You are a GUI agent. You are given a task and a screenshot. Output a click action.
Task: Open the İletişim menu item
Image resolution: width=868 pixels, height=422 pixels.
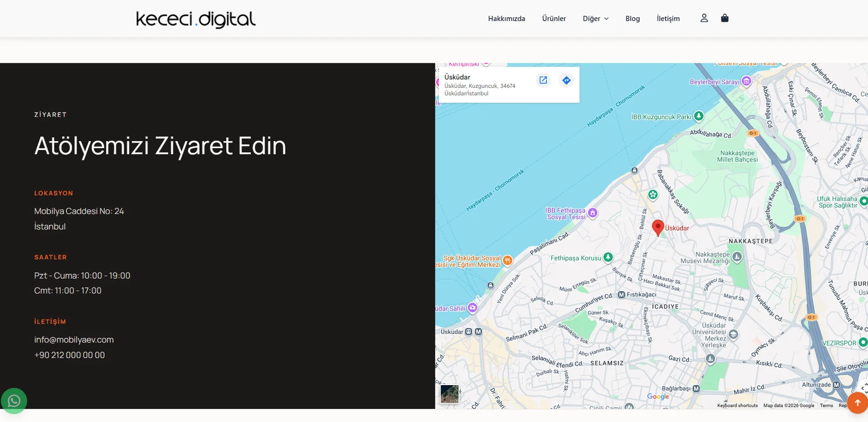(x=668, y=18)
